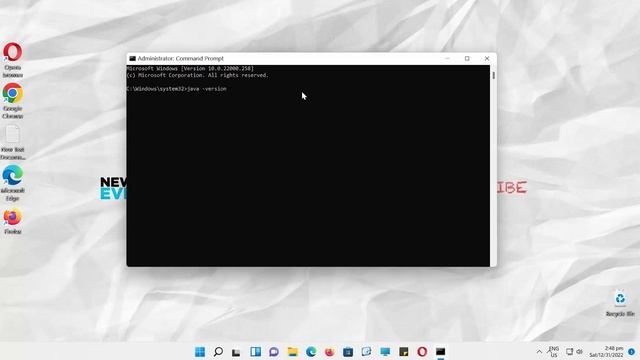Open the clock and date flyout
The height and width of the screenshot is (360, 640).
point(607,351)
